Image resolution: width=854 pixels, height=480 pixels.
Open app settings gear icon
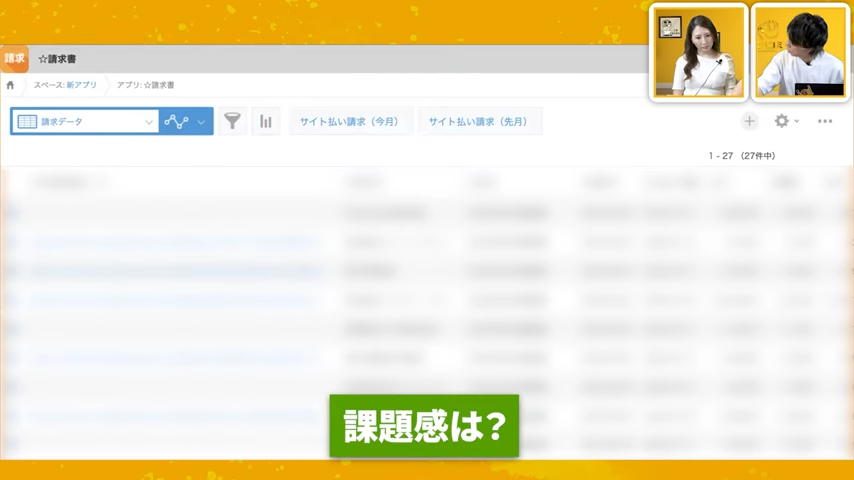click(781, 121)
